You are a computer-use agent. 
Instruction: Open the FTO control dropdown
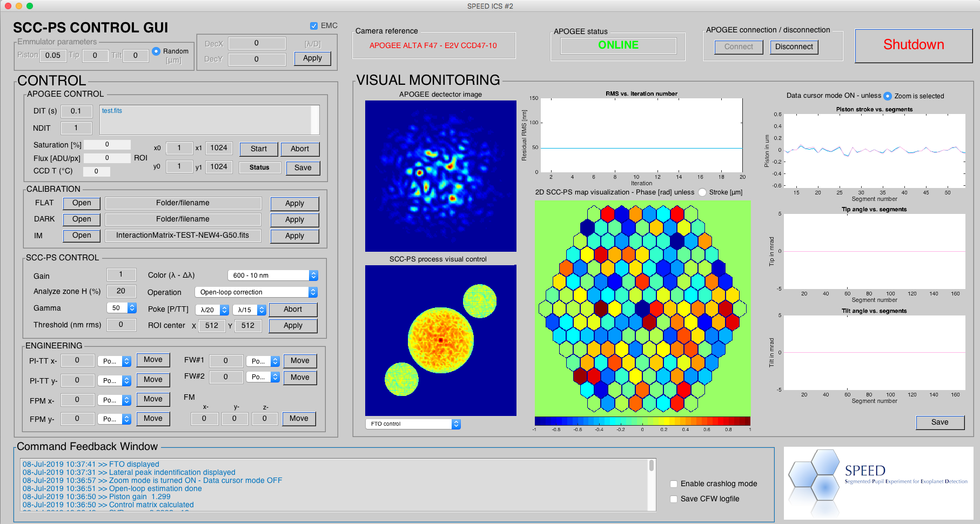pos(413,424)
